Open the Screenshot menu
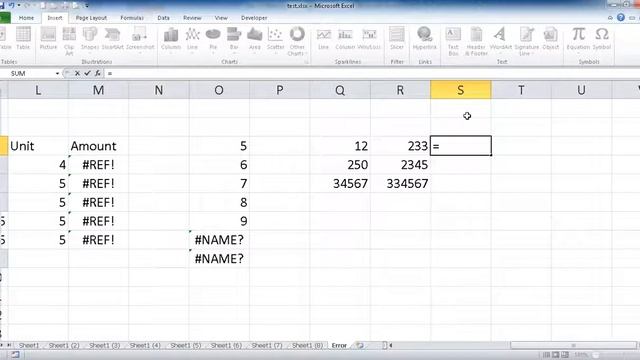This screenshot has height=360, width=640. click(x=140, y=40)
